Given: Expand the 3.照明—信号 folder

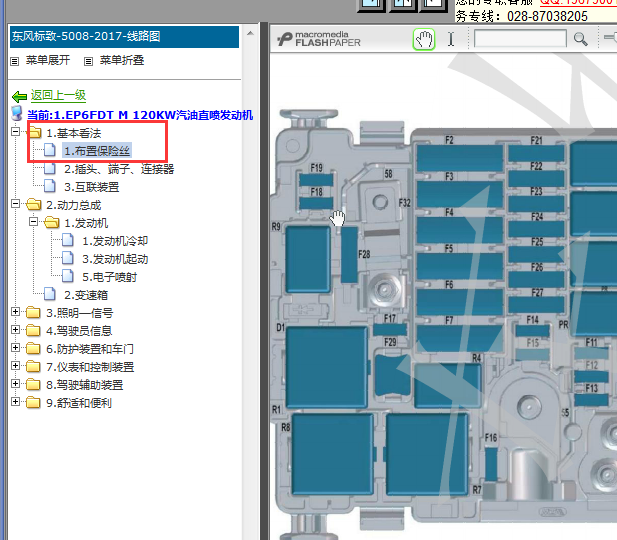Looking at the screenshot, I should [15, 312].
